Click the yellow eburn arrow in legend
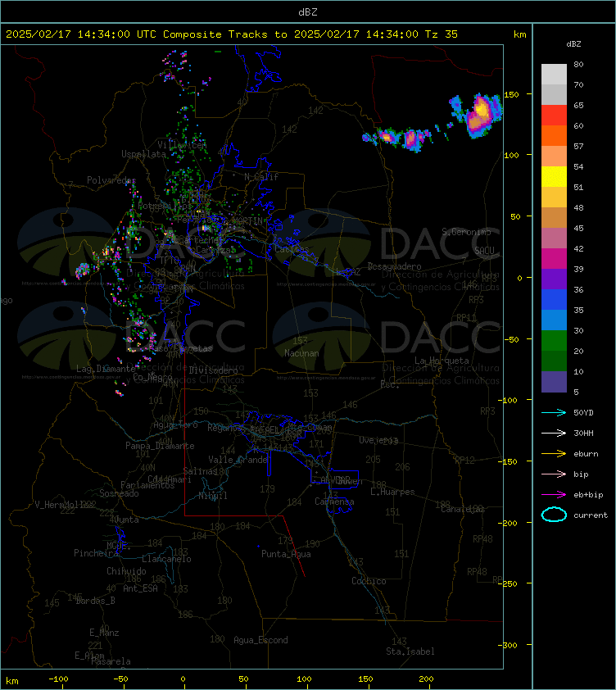616x690 pixels. (x=554, y=453)
